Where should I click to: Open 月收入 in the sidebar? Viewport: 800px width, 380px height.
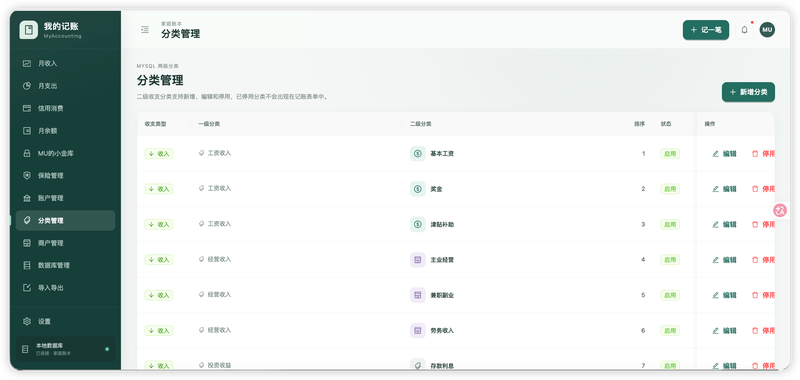[x=65, y=64]
